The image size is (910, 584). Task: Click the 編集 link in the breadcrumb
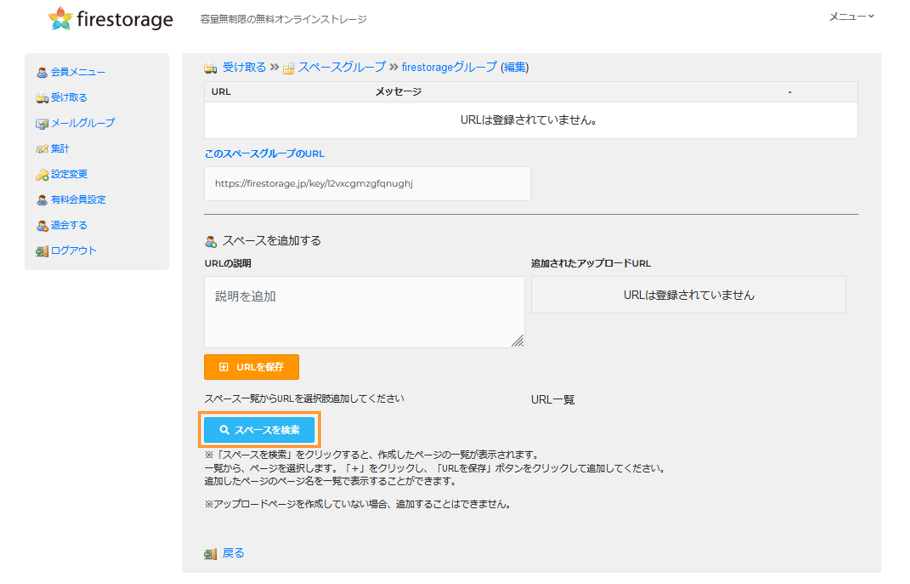[x=515, y=67]
